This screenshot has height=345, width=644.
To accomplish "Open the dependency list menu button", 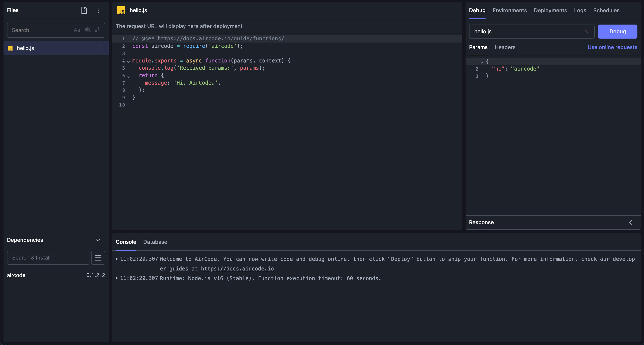I will click(x=98, y=258).
